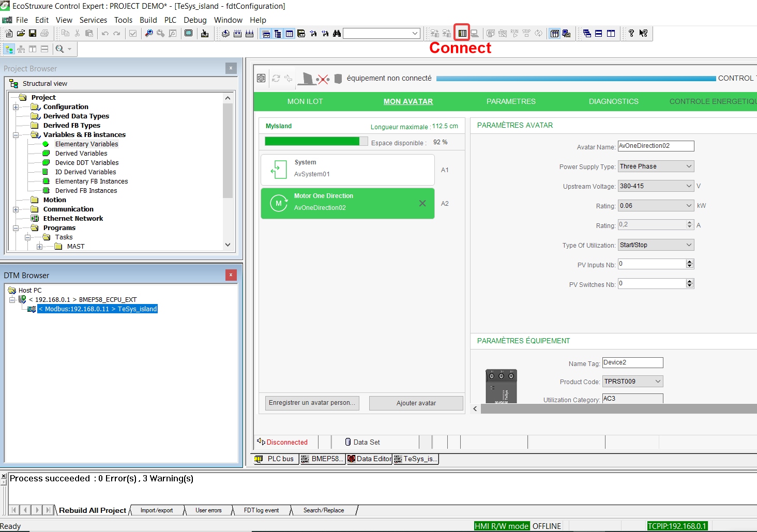757x532 pixels.
Task: Open the Upstream Voltage dropdown
Action: [x=656, y=186]
